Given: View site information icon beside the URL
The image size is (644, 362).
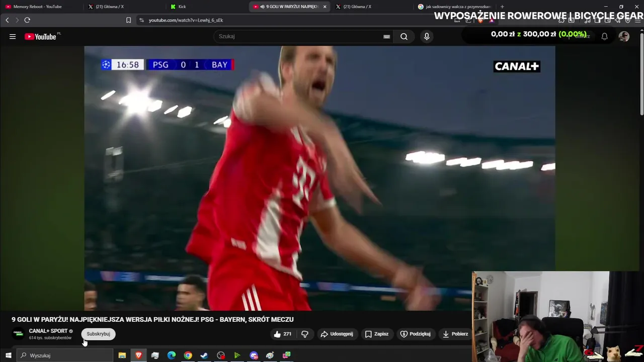Looking at the screenshot, I should pos(141,20).
